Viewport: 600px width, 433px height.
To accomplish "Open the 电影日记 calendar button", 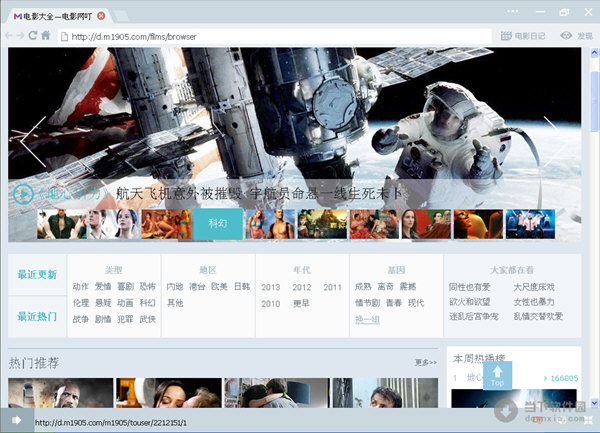I will click(523, 36).
